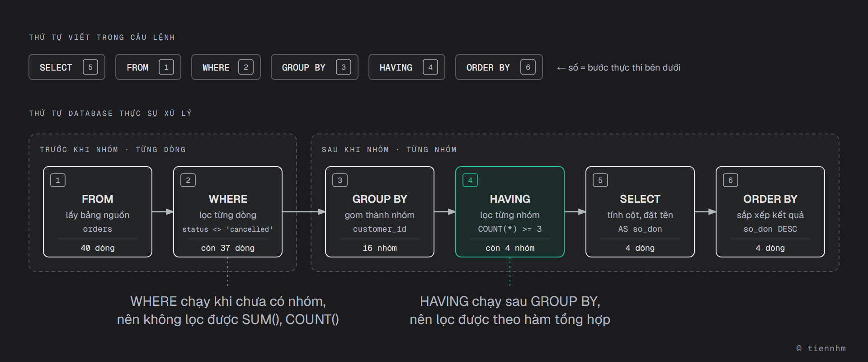Click the HAVING chip numbered 4
Image resolution: width=868 pixels, height=362 pixels.
tap(407, 67)
